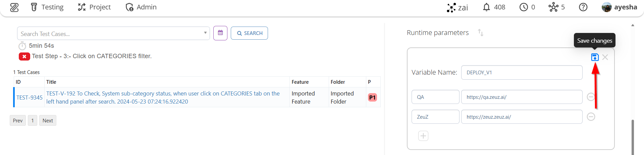Open test case TEST-9345 link
The width and height of the screenshot is (644, 155).
click(30, 98)
